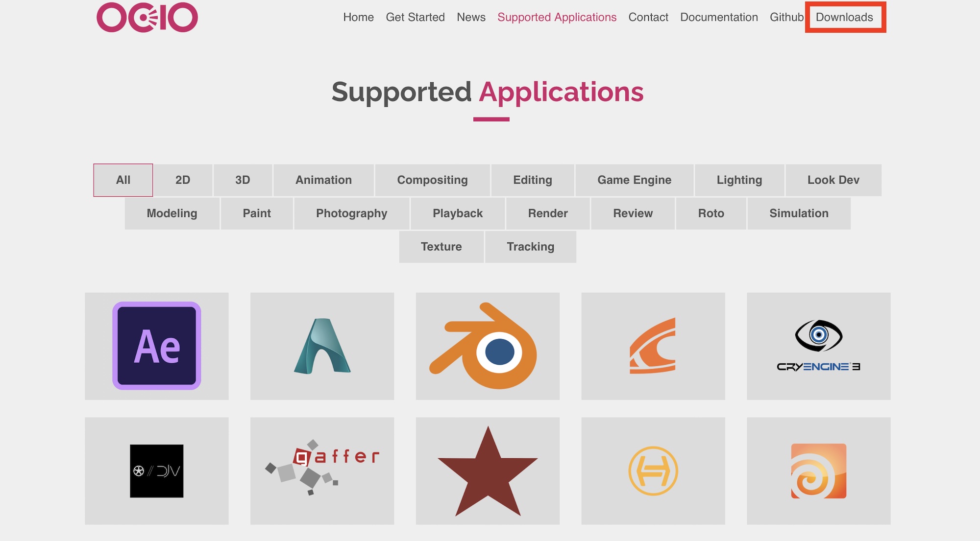Show only Look Dev applications

click(833, 180)
